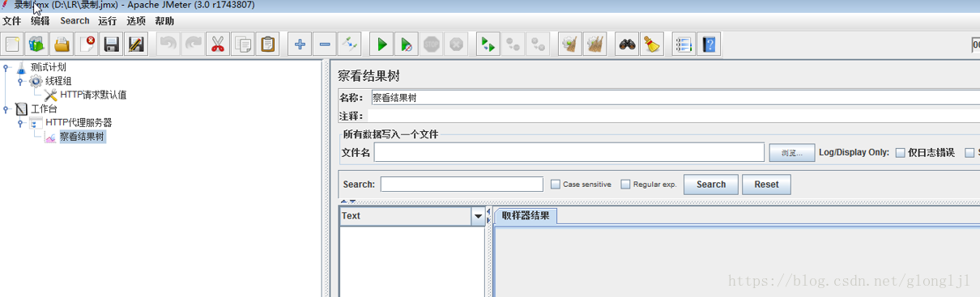Select 工作台 node in the tree
The width and height of the screenshot is (980, 297).
pos(44,108)
